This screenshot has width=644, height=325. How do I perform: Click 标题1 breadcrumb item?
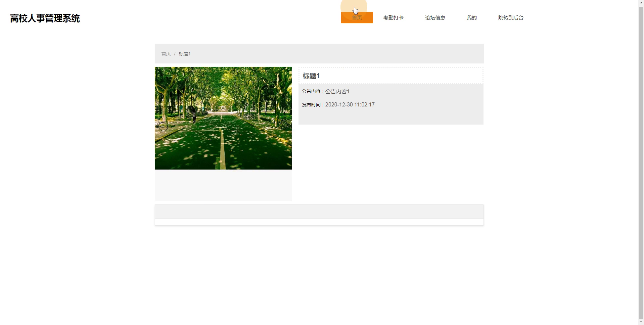185,54
